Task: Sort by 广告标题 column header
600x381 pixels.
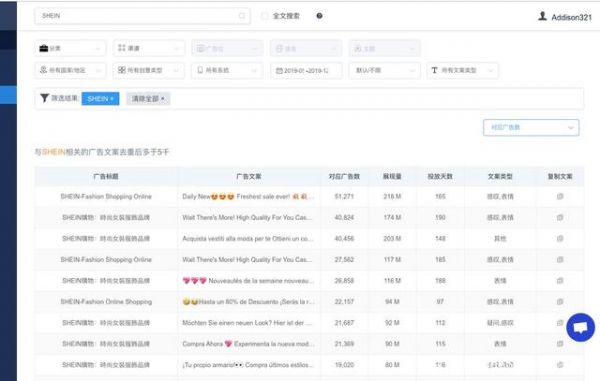Action: (x=106, y=176)
